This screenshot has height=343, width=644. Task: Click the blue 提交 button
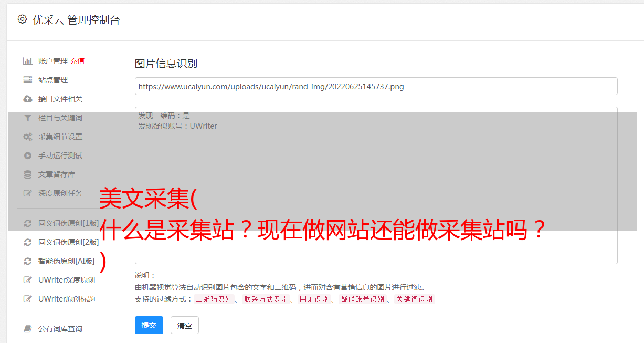[149, 325]
